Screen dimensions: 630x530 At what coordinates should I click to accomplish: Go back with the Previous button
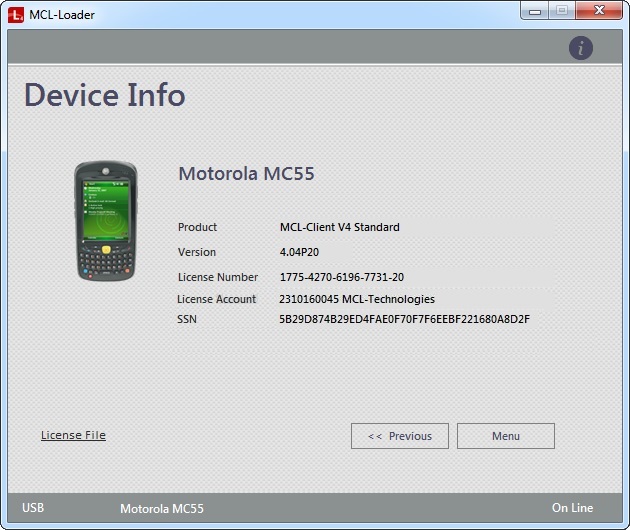400,436
